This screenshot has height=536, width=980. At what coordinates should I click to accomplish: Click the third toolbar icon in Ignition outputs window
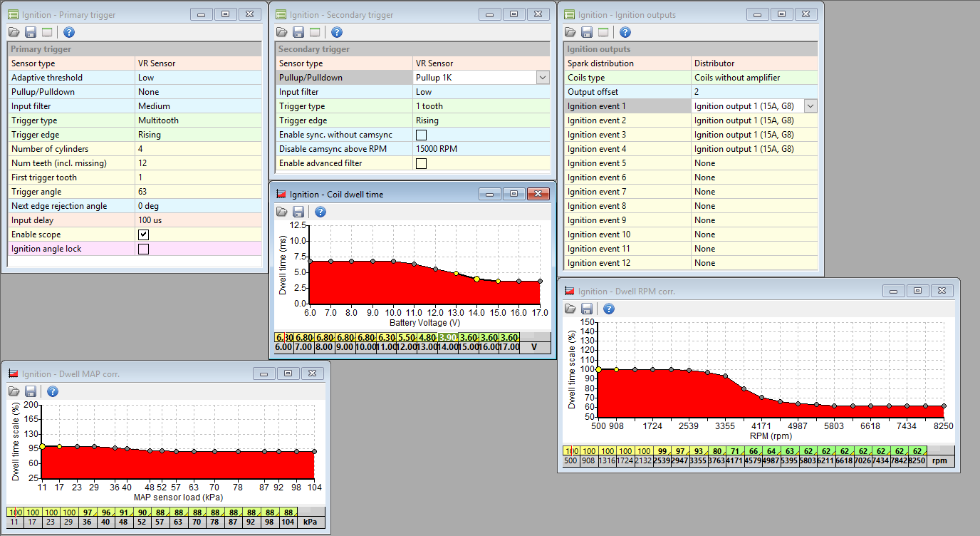603,32
